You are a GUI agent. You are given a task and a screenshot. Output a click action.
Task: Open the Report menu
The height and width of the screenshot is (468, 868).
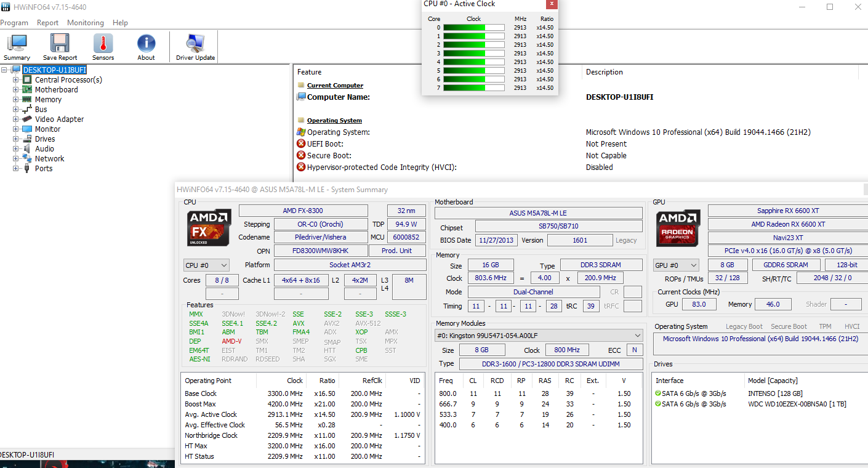[x=47, y=23]
